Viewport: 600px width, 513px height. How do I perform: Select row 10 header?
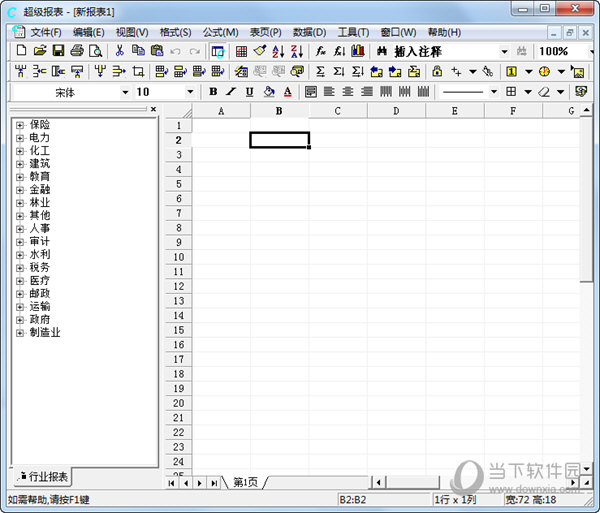[179, 257]
